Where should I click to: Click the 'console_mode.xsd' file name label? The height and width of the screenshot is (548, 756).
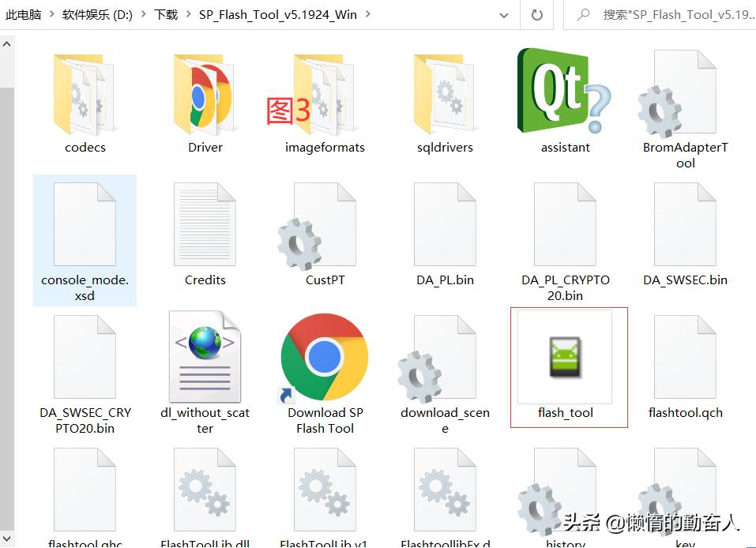point(85,287)
